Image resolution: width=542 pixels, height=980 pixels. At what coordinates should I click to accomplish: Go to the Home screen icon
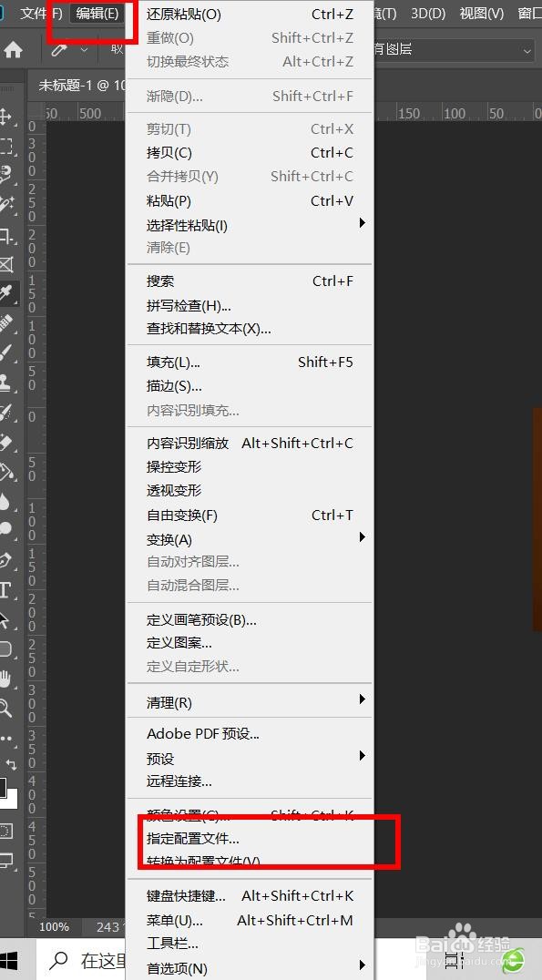pyautogui.click(x=13, y=49)
